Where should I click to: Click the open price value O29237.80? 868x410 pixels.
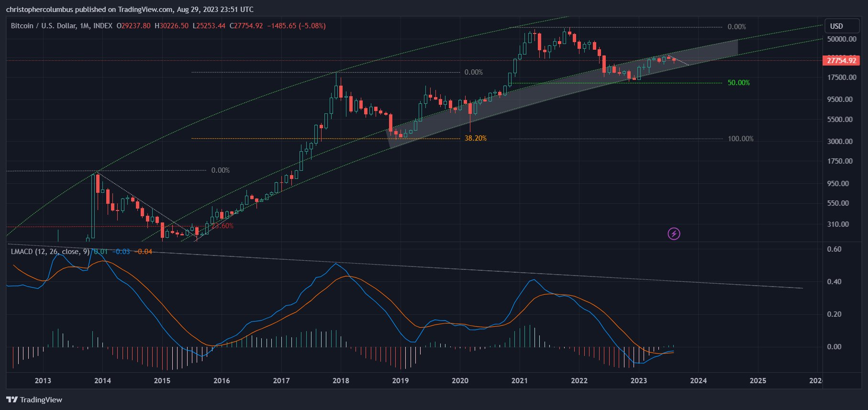(134, 26)
